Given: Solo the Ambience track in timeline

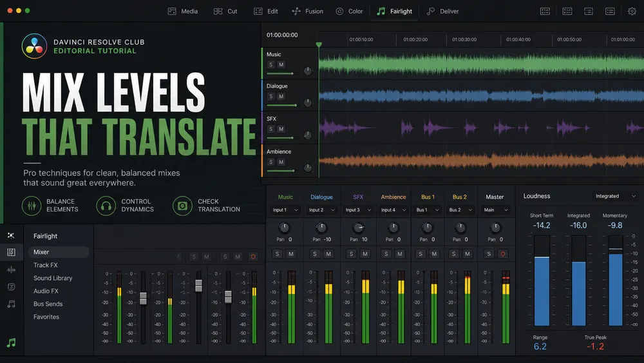Looking at the screenshot, I should 270,162.
